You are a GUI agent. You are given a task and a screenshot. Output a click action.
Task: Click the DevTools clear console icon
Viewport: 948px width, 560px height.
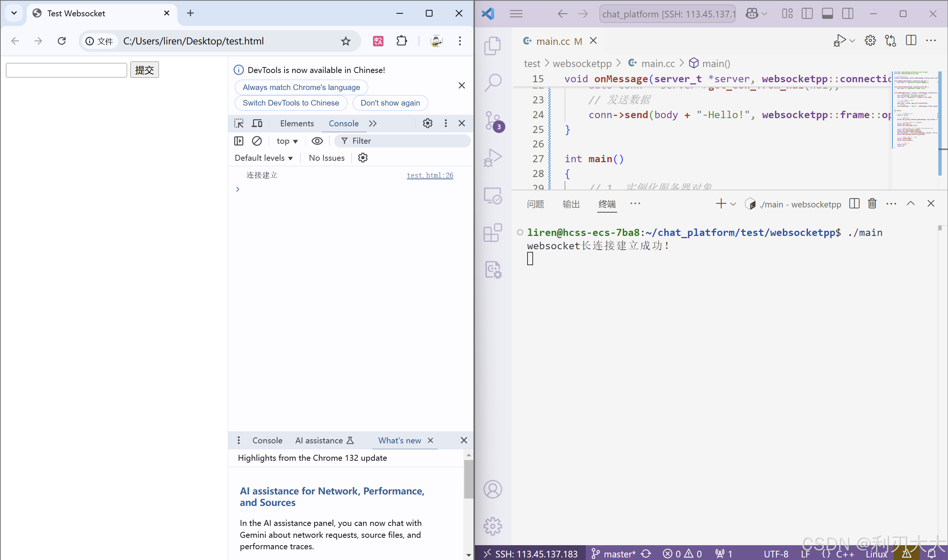pos(257,141)
